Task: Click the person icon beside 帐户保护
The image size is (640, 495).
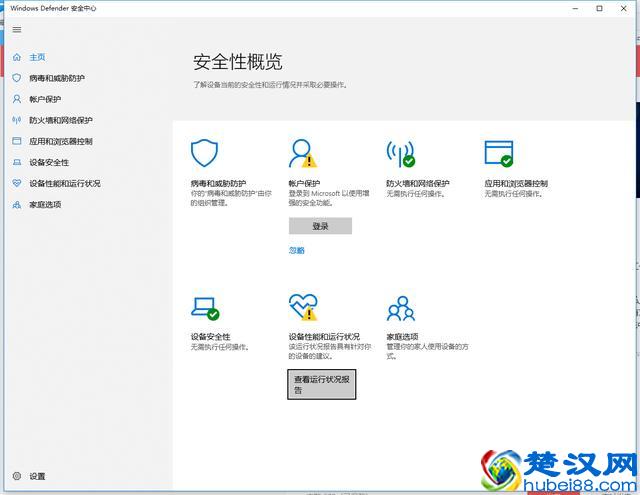Action: coord(17,99)
